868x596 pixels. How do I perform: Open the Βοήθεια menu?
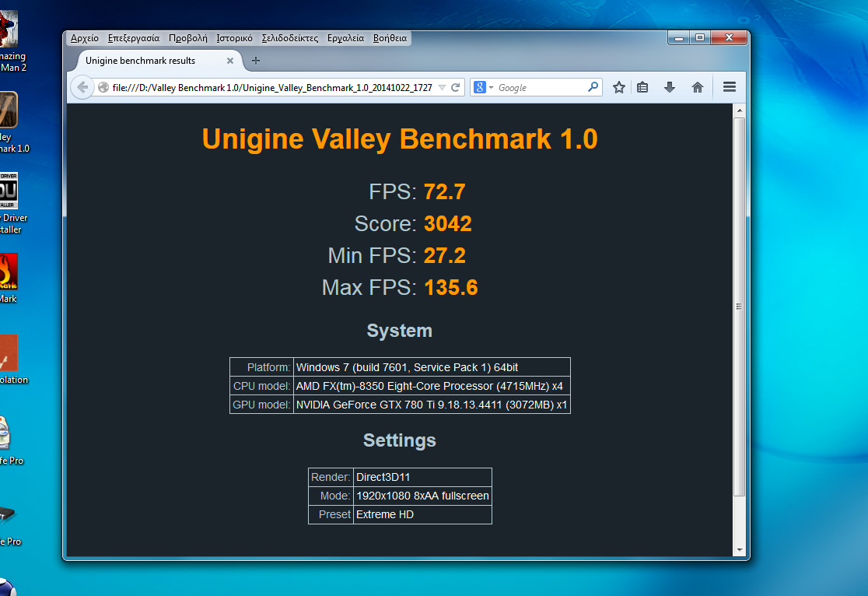[390, 38]
